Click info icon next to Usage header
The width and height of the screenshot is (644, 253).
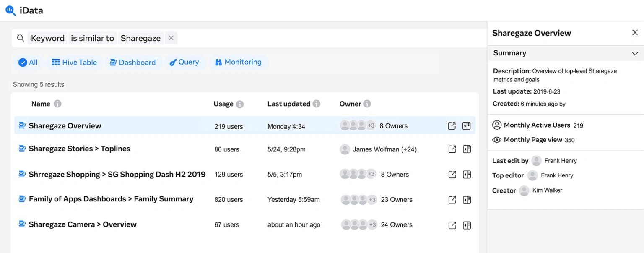coord(240,104)
